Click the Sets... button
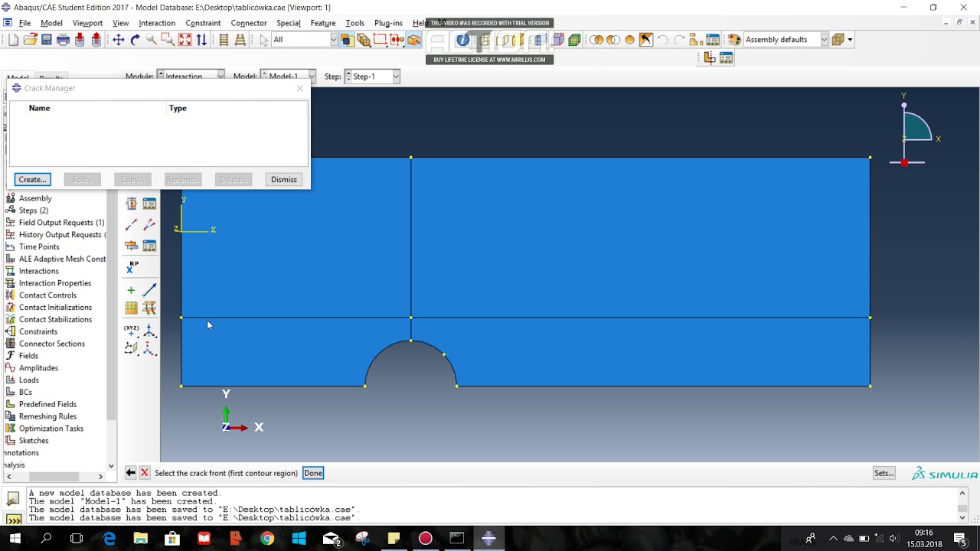Image resolution: width=980 pixels, height=551 pixels. pos(884,473)
